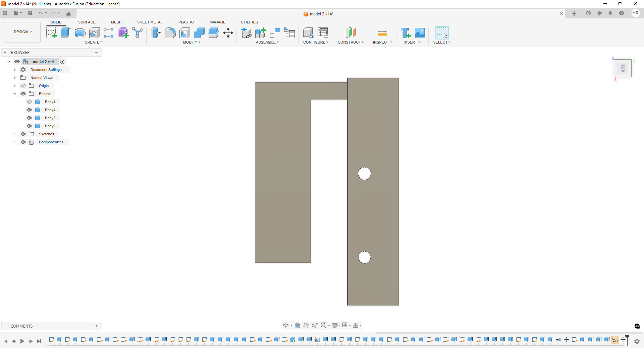The height and width of the screenshot is (348, 644).
Task: Expand the Sketches folder
Action: pyautogui.click(x=15, y=134)
